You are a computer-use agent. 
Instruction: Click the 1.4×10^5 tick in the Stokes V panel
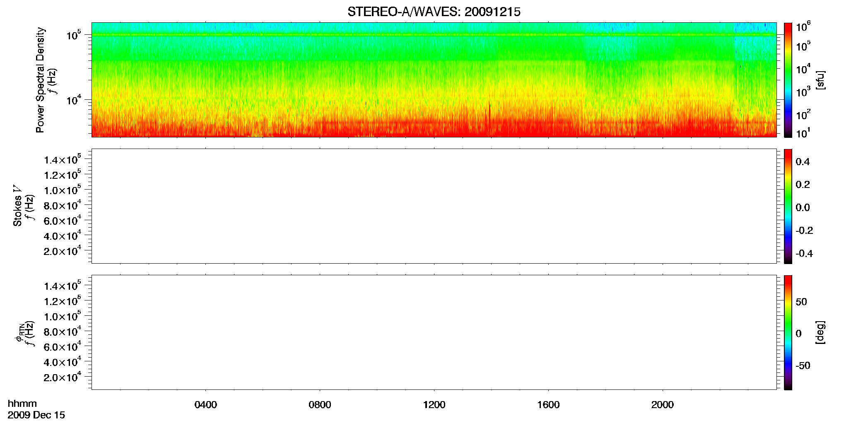[63, 159]
